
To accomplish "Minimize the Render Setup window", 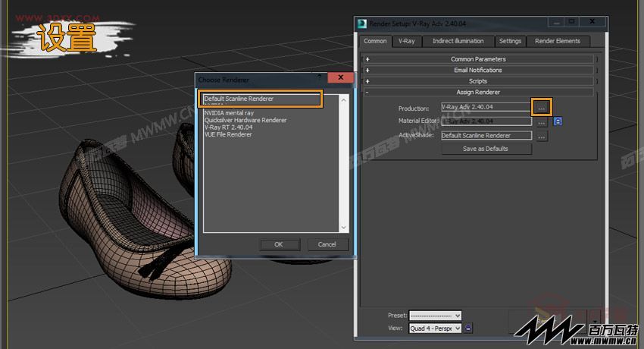I will pos(557,22).
